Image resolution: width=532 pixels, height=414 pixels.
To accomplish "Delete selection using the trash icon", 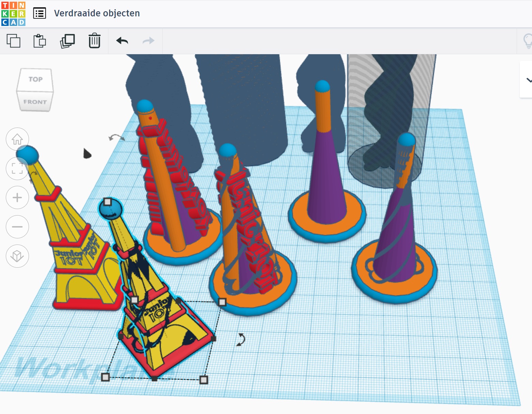I will (x=94, y=41).
